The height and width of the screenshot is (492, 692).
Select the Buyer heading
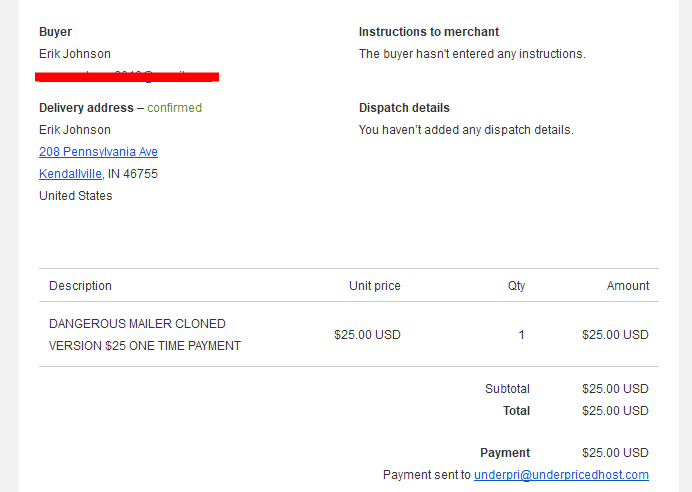(x=56, y=32)
